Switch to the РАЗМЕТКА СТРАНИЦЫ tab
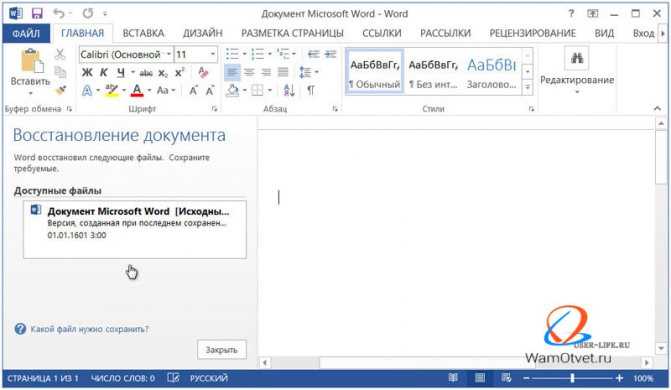 pyautogui.click(x=292, y=33)
